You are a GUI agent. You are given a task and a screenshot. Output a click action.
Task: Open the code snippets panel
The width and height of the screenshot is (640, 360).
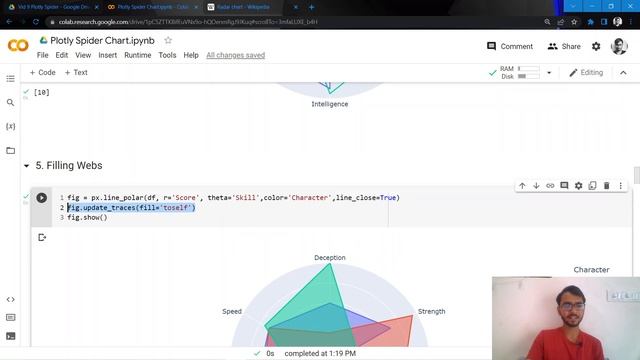coord(11,300)
